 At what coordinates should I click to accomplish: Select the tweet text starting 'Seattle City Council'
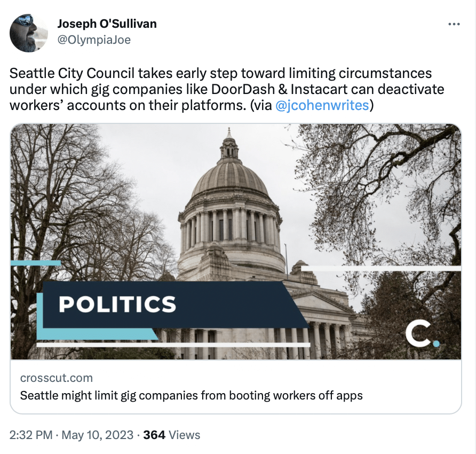click(227, 89)
